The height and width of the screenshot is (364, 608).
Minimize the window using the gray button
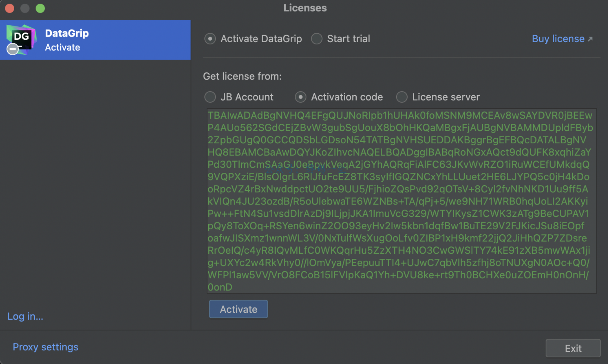click(25, 8)
